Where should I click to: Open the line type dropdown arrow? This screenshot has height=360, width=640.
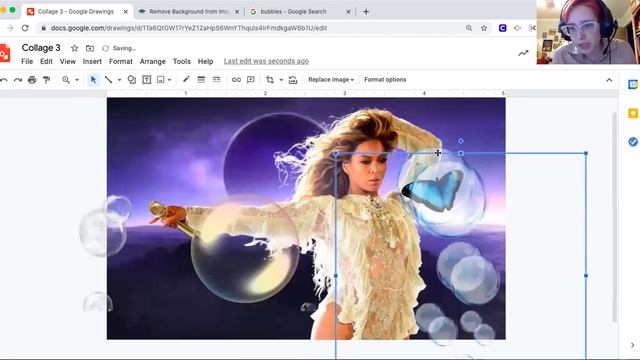coord(119,80)
